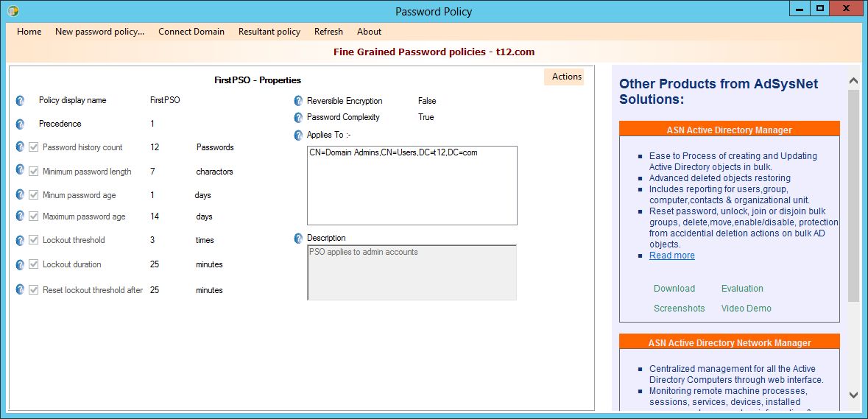
Task: Toggle Minimum password length checkbox
Action: click(x=34, y=172)
